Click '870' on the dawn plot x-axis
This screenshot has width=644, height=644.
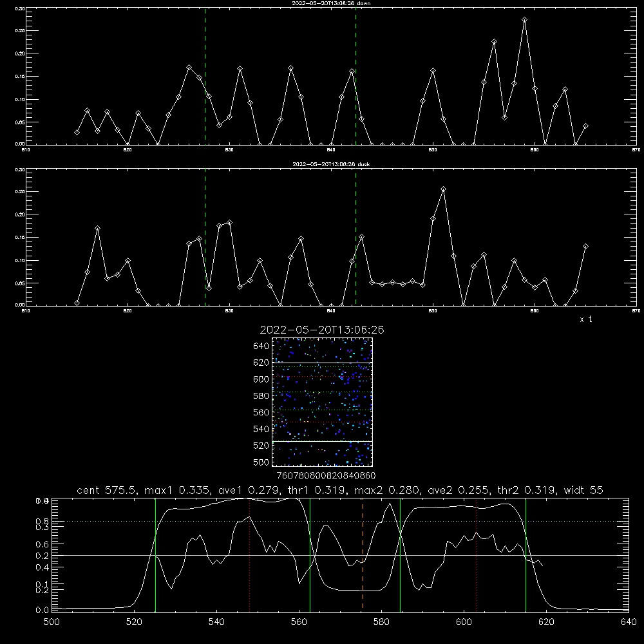pos(636,150)
